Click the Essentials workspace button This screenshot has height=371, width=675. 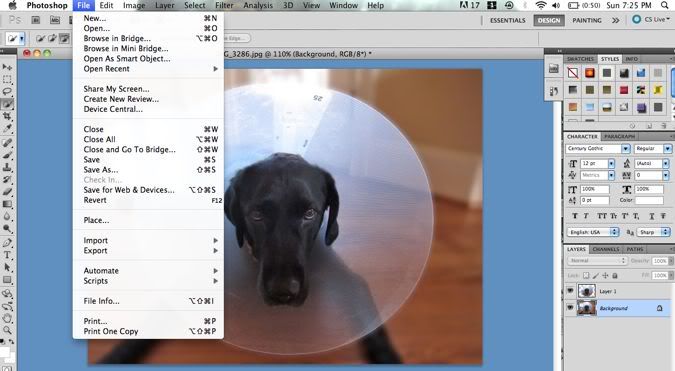point(508,20)
